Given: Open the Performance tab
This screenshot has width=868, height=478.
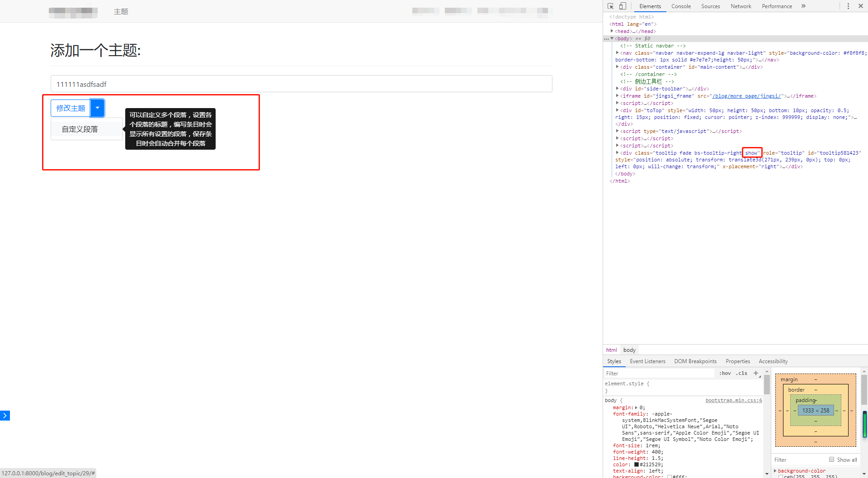Looking at the screenshot, I should coord(777,6).
